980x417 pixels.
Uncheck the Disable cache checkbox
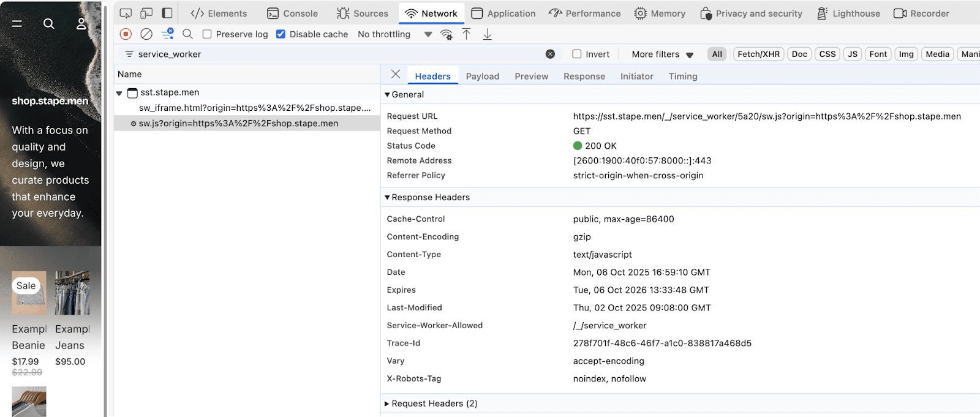[x=281, y=34]
